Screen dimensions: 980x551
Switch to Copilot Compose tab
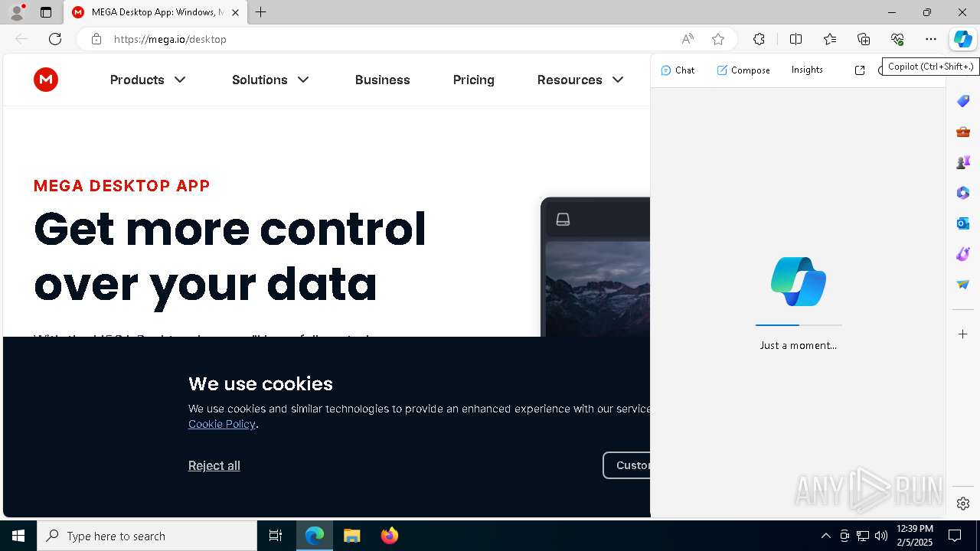coord(743,70)
